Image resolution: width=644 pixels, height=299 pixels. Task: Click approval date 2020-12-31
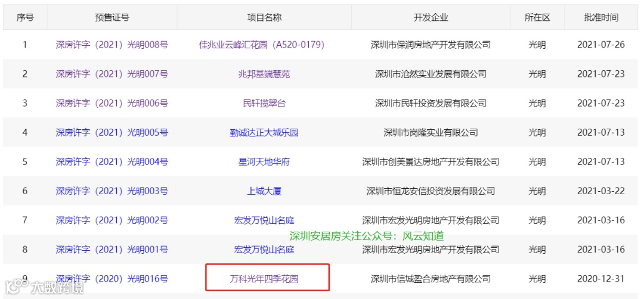click(601, 279)
